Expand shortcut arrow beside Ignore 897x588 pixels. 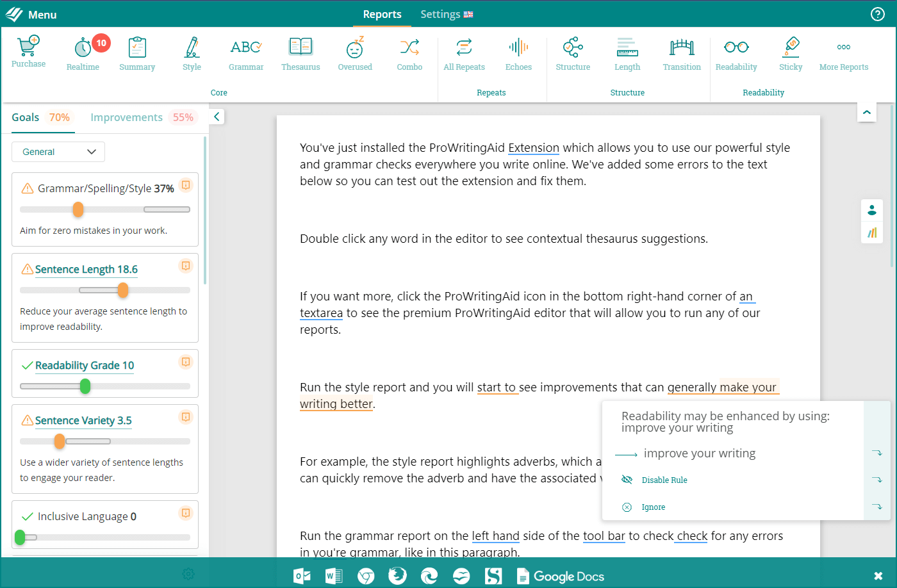877,507
